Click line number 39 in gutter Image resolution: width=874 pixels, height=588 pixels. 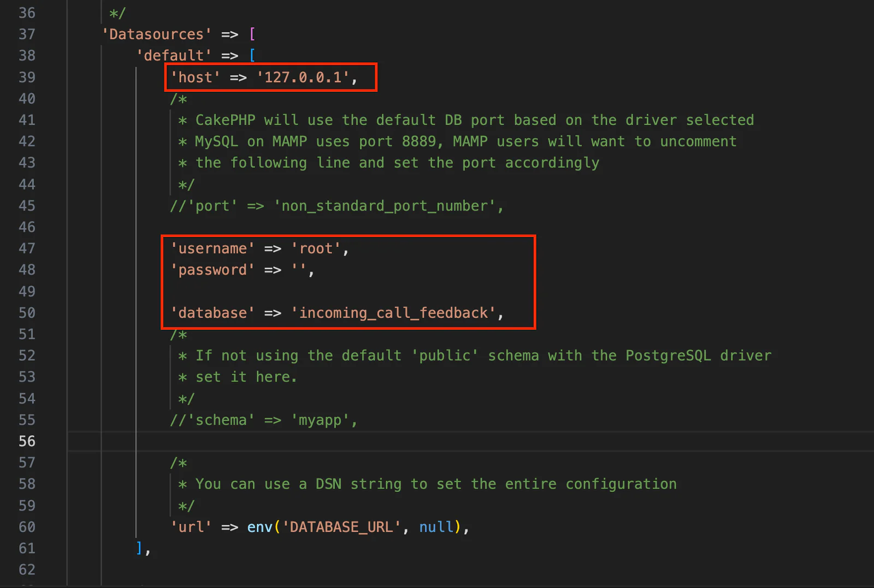point(27,78)
